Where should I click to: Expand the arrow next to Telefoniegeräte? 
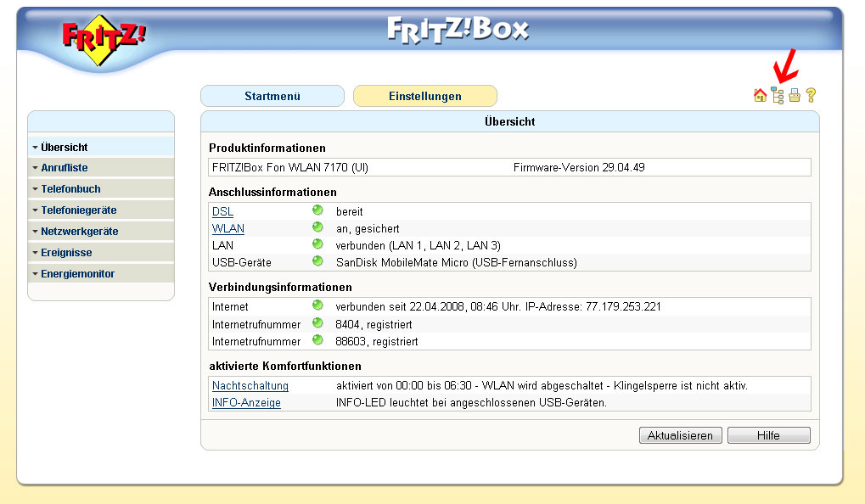tap(35, 210)
